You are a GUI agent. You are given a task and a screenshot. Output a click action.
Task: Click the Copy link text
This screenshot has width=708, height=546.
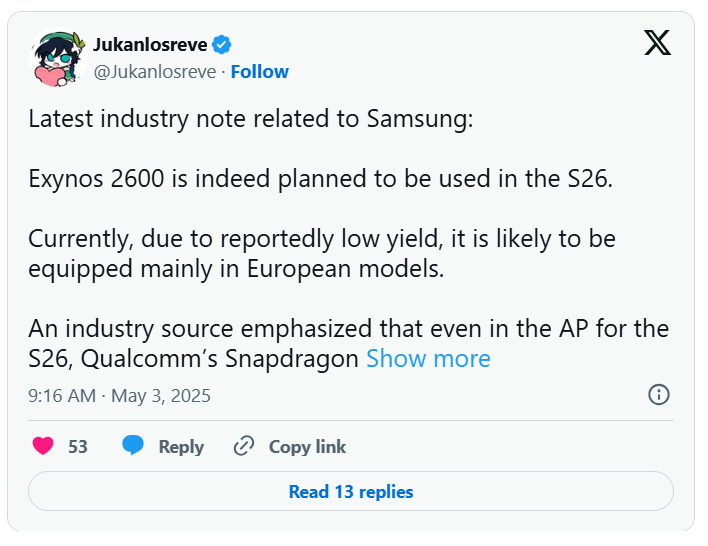[x=307, y=447]
